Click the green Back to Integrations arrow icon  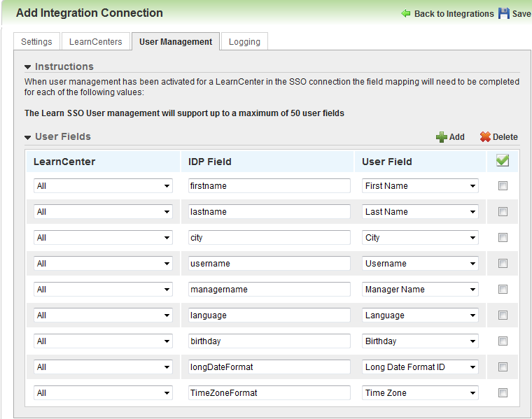406,13
